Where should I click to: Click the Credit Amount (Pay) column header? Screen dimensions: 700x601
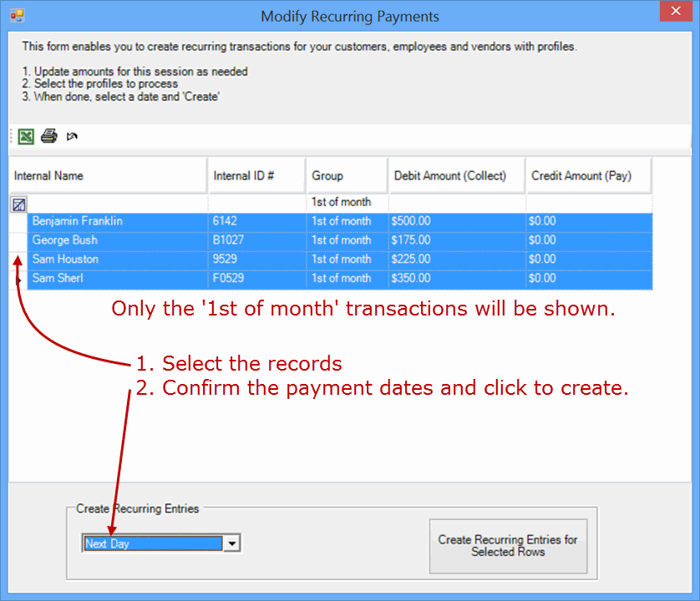(588, 176)
